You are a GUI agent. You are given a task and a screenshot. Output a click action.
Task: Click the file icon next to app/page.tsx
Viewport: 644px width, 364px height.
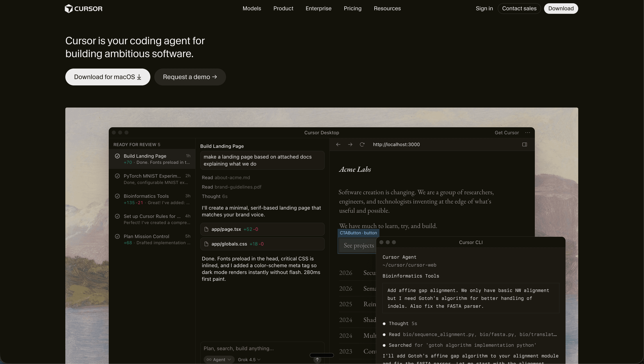point(206,229)
